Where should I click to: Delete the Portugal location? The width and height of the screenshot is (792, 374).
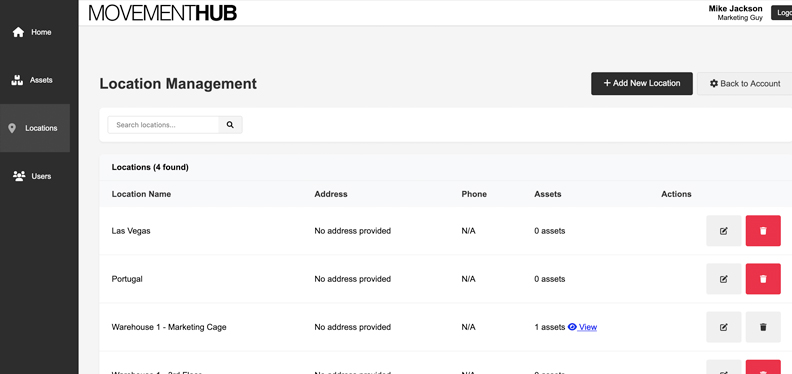point(763,279)
